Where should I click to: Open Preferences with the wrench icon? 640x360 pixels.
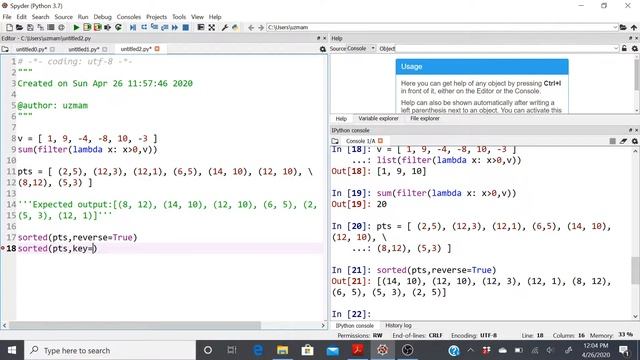click(224, 27)
